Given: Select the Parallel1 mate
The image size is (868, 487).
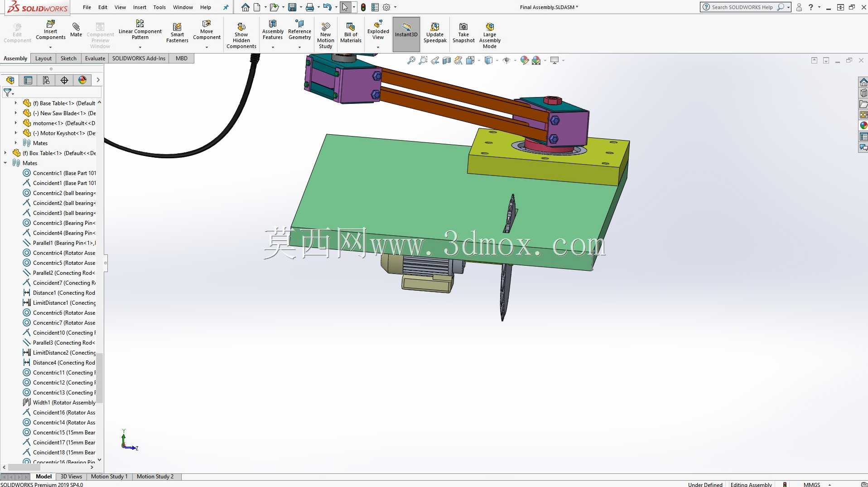Looking at the screenshot, I should point(59,243).
